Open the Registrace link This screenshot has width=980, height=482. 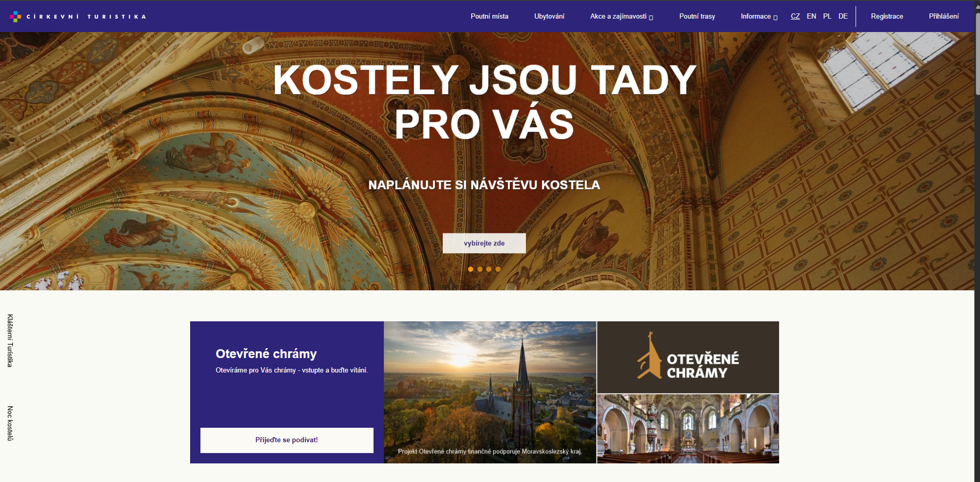[887, 17]
